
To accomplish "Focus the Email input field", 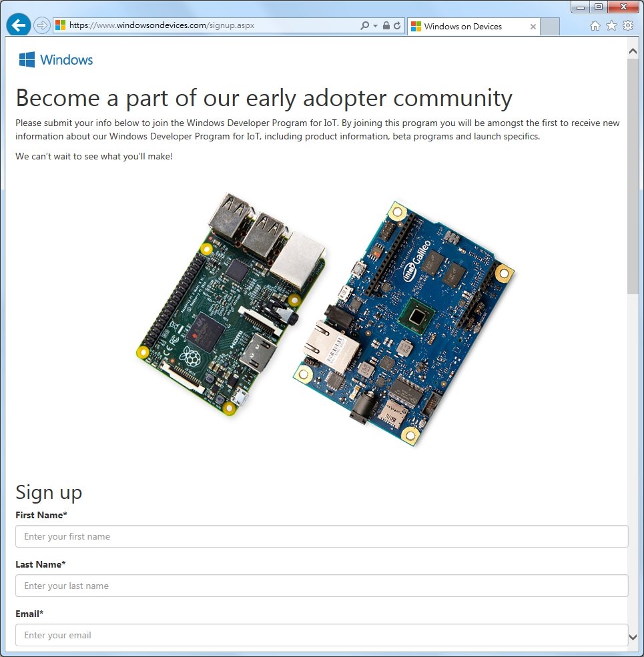I will tap(322, 635).
